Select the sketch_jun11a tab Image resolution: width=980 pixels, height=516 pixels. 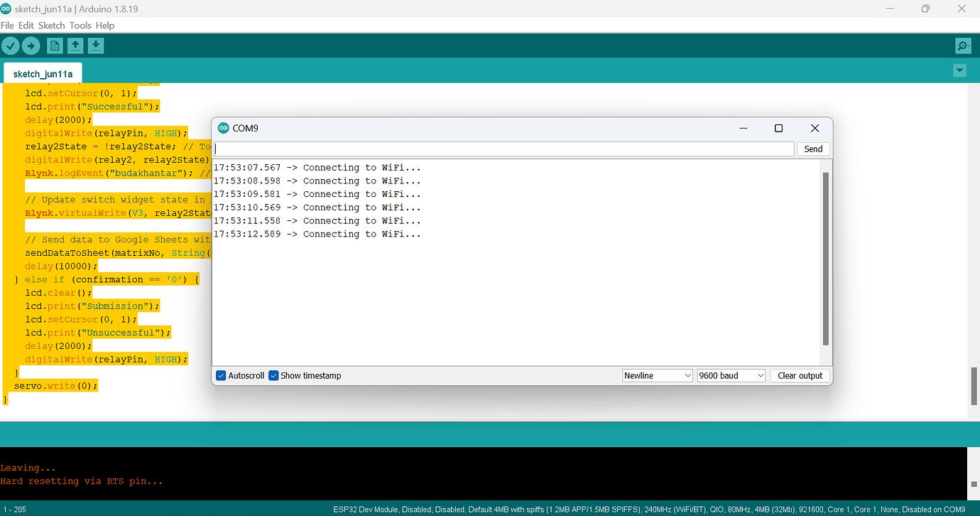click(43, 73)
